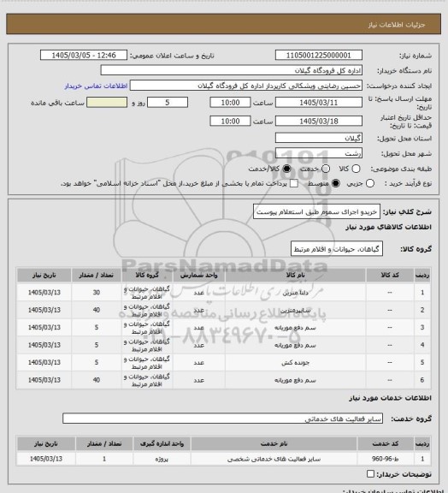The width and height of the screenshot is (448, 493).
Task: Click the general need description field
Action: 316,212
